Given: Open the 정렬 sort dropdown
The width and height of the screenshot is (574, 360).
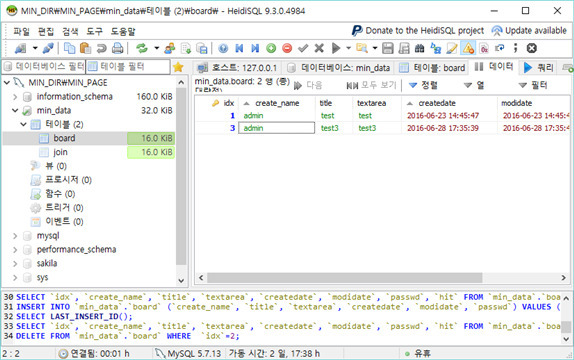Looking at the screenshot, I should pyautogui.click(x=423, y=86).
